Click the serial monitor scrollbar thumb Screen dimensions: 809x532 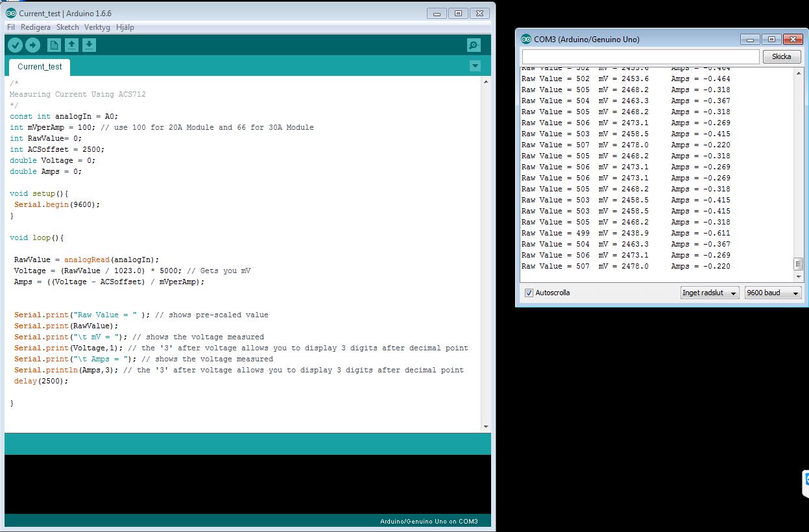pos(799,263)
